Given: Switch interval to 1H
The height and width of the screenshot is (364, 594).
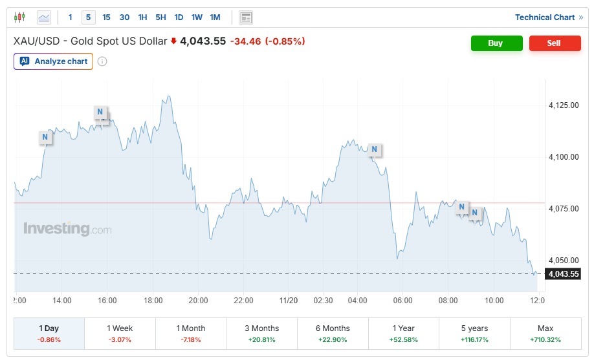Looking at the screenshot, I should [142, 17].
